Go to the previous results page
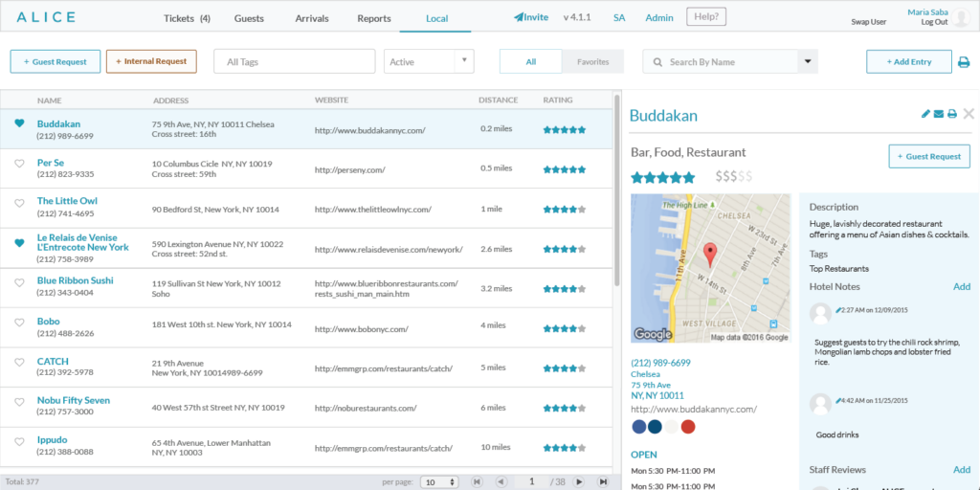Viewport: 980px width, 490px height. tap(501, 482)
